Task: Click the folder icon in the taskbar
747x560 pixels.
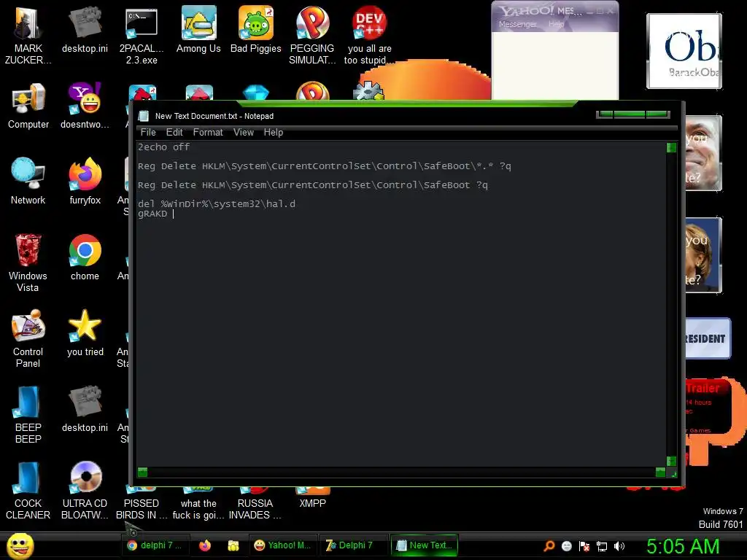Action: [233, 545]
